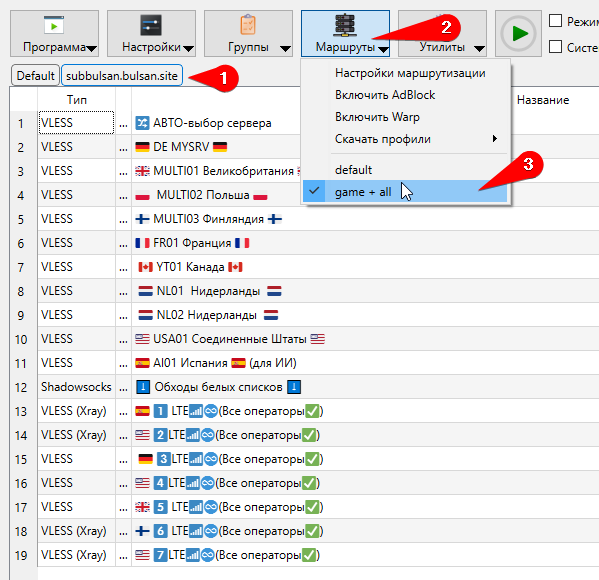Image resolution: width=599 pixels, height=580 pixels.
Task: Start connection with green play button
Action: (518, 34)
